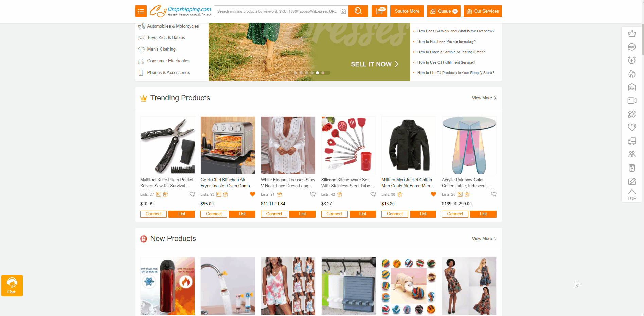Click the camera image search icon

coord(343,11)
